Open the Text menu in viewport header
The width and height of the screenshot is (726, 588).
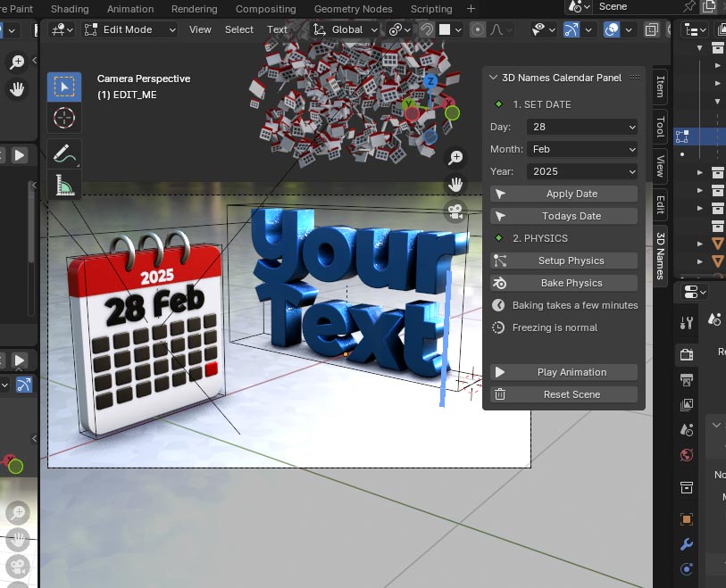277,29
